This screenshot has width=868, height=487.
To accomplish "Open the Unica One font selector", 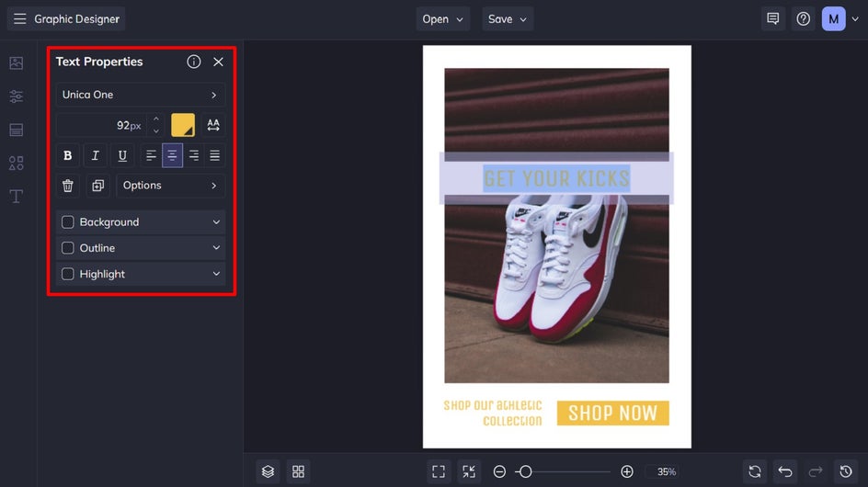I will coord(141,95).
